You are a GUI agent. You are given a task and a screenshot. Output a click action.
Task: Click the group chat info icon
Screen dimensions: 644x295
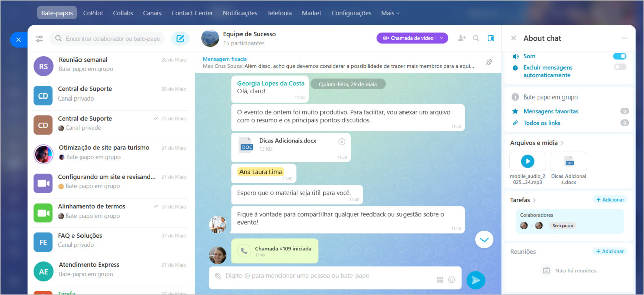click(515, 97)
